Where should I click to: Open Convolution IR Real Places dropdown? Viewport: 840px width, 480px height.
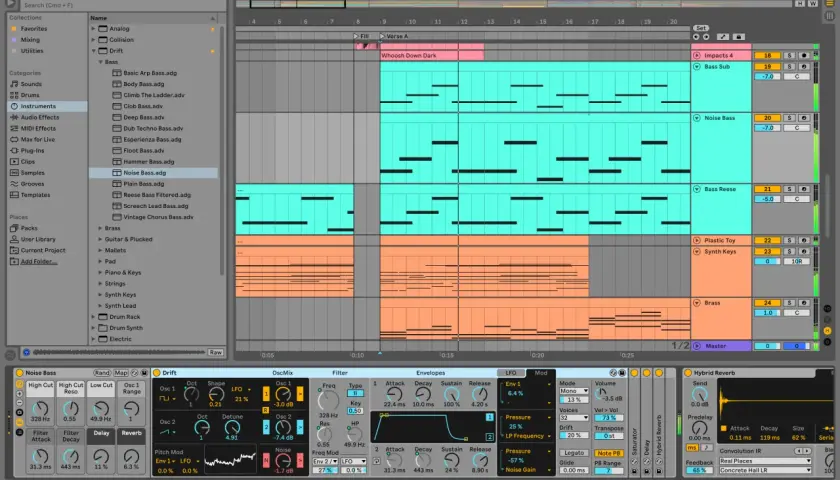click(764, 461)
